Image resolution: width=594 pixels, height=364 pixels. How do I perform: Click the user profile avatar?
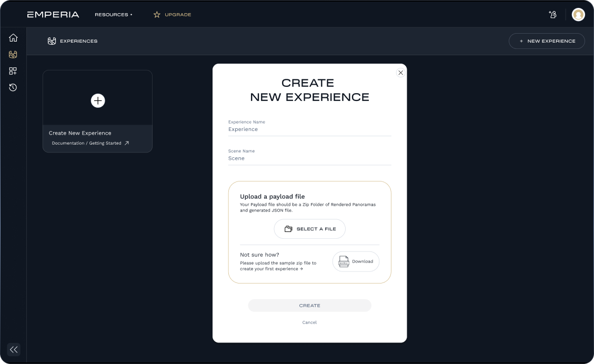578,15
